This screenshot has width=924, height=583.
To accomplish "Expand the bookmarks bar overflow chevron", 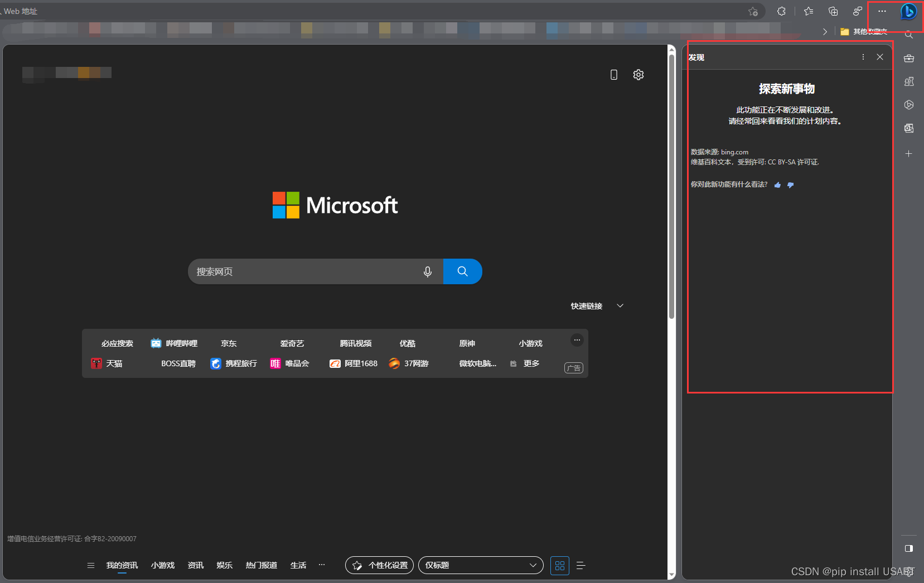I will [825, 32].
